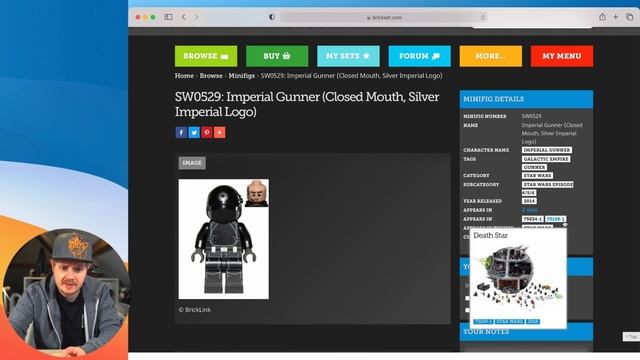Click STAR WARS tag in Death Star popup
This screenshot has width=640, height=360.
[x=509, y=322]
